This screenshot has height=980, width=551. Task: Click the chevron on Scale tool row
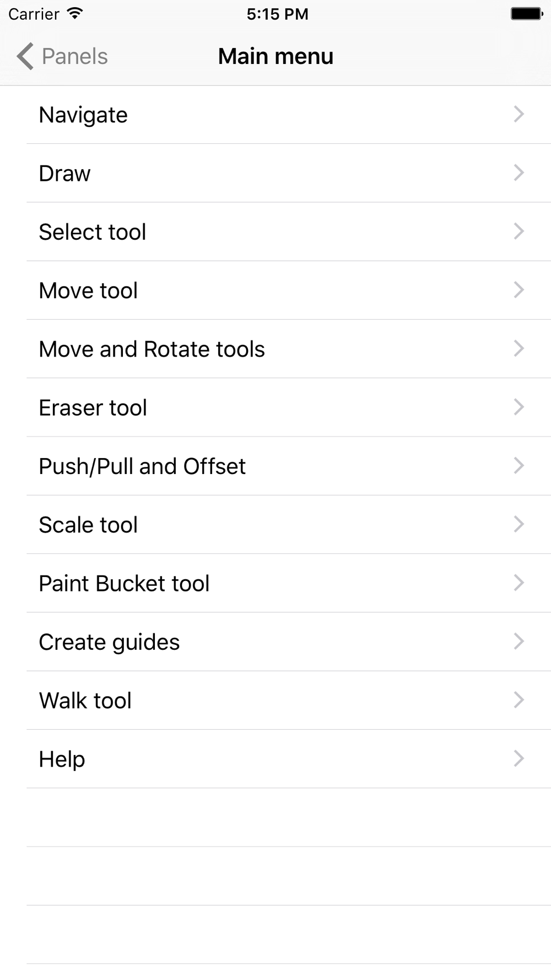pos(518,524)
